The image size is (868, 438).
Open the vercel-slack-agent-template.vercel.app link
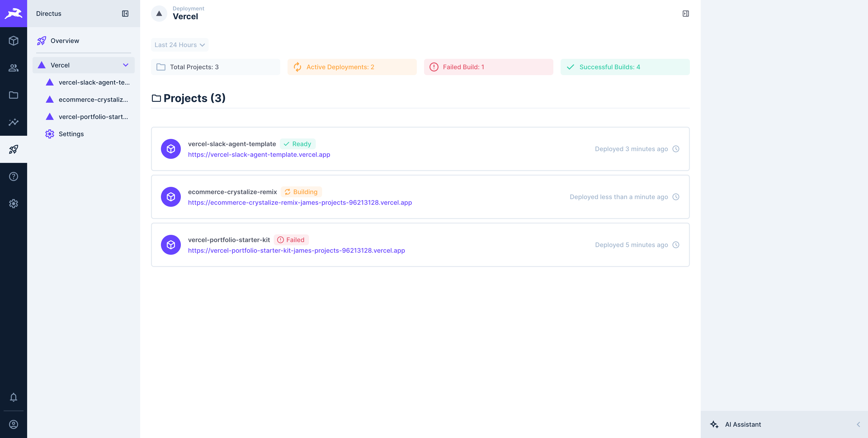click(x=259, y=155)
